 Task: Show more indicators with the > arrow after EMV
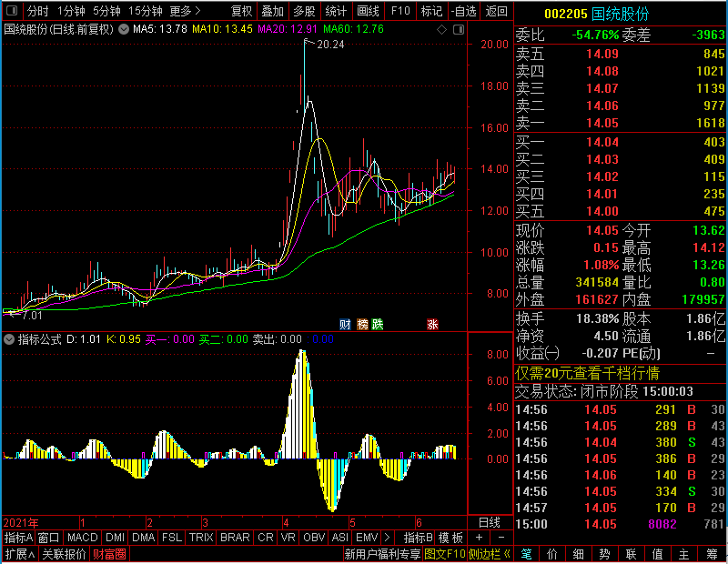[388, 538]
